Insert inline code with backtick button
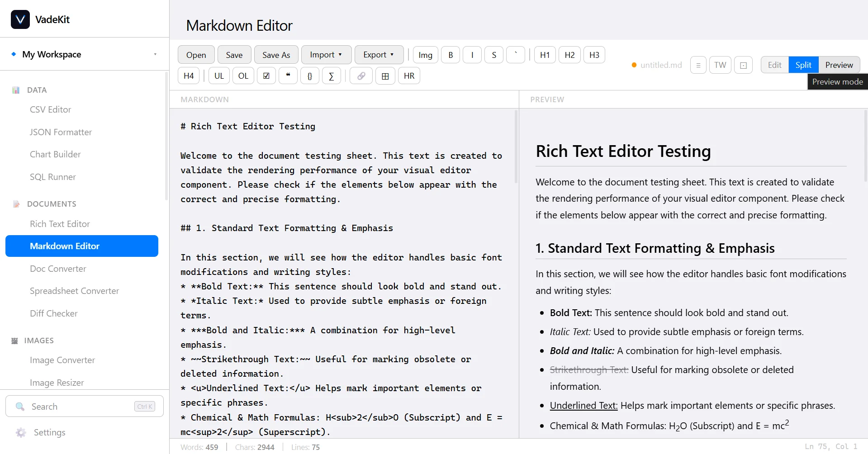Viewport: 868px width, 454px height. (516, 55)
